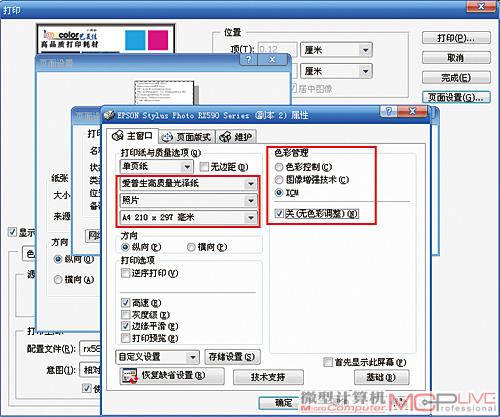Click the page layout tab icon
This screenshot has width=500, height=417.
pos(167,137)
